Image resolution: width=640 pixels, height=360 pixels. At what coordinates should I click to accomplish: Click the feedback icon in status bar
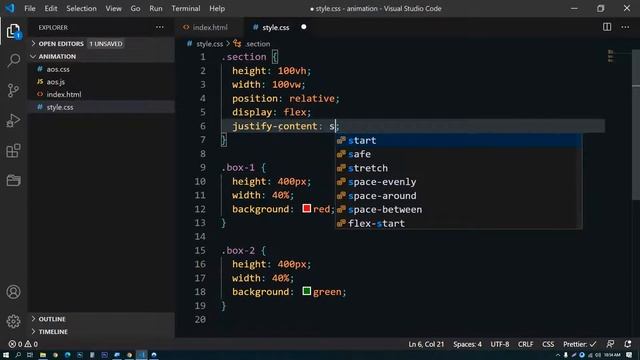[610, 344]
